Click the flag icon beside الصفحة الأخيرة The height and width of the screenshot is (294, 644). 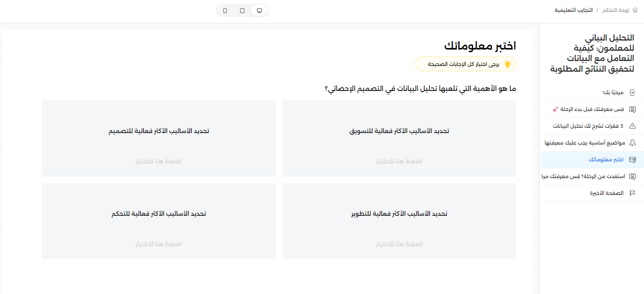[x=633, y=193]
